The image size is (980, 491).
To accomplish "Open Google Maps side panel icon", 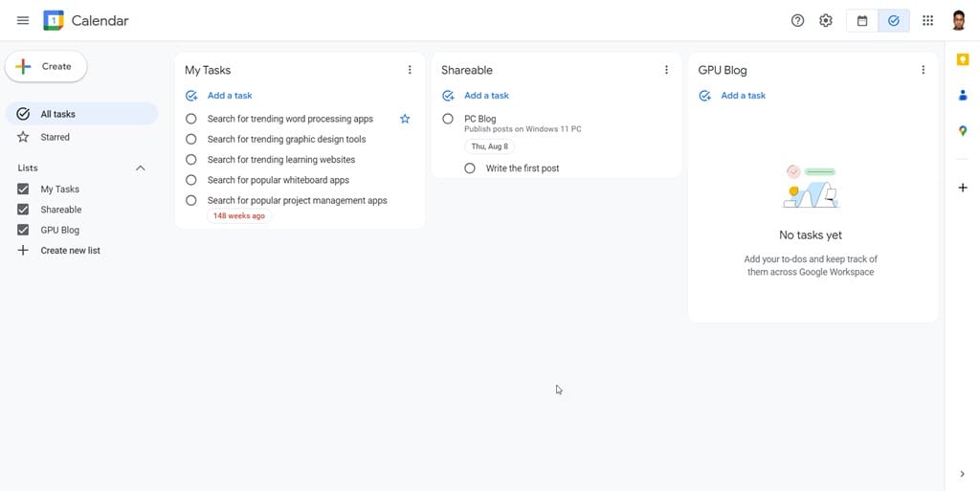I will coord(963,130).
